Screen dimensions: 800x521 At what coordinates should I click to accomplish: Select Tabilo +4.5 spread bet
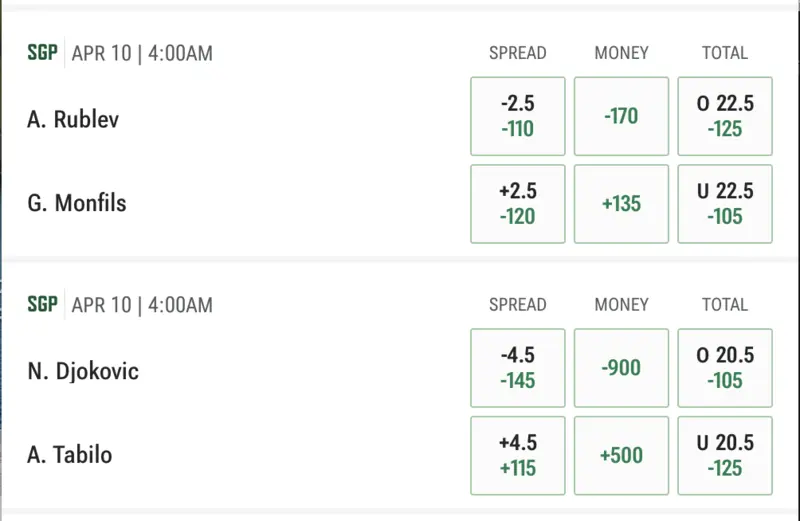[518, 456]
